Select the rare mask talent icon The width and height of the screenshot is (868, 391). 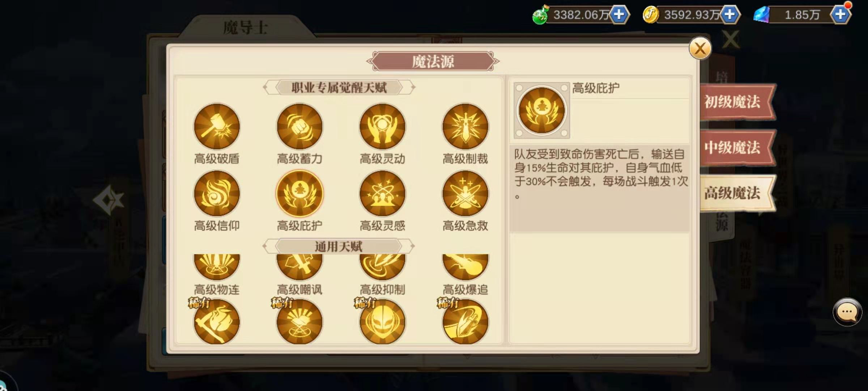[x=382, y=321]
